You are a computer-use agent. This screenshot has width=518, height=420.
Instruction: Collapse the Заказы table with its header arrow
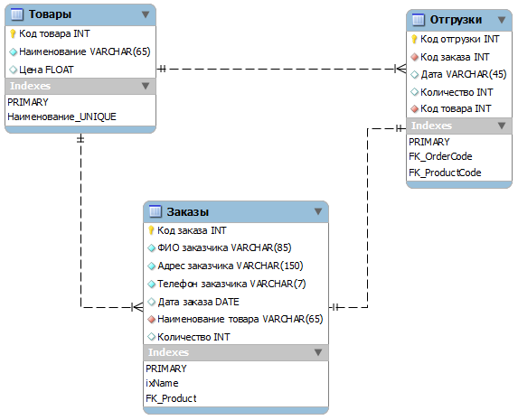tap(318, 211)
